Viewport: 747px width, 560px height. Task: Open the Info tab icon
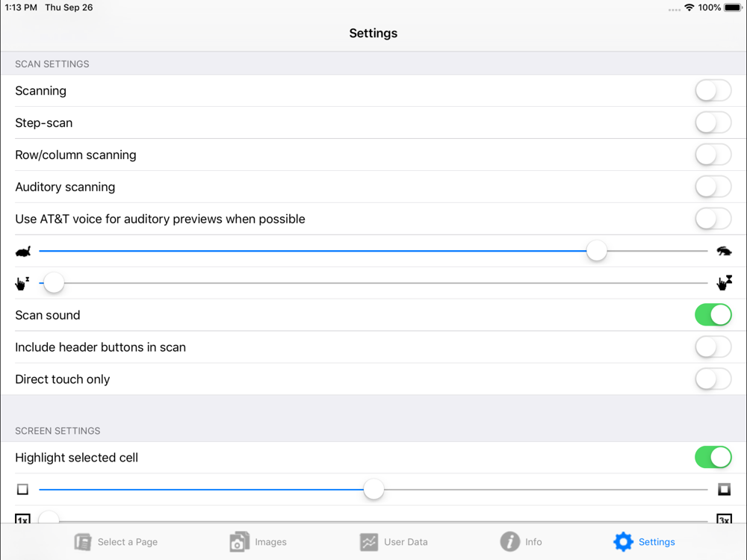(510, 541)
